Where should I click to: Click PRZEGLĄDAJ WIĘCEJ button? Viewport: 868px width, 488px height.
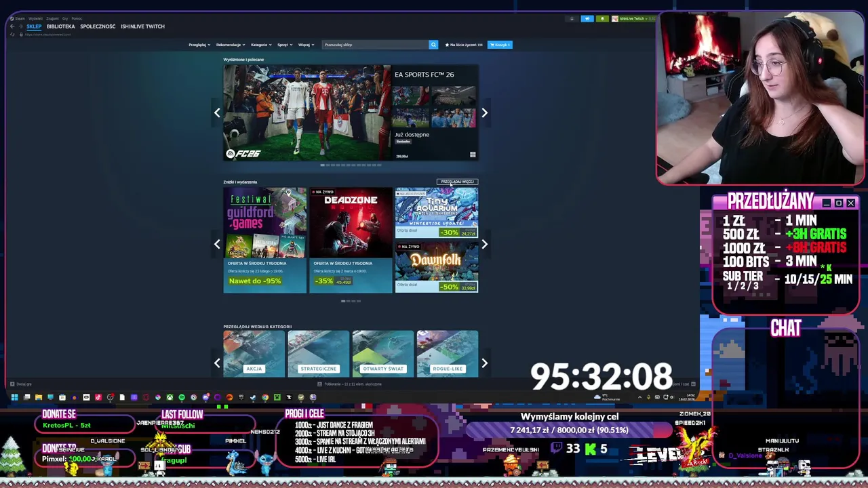(458, 182)
